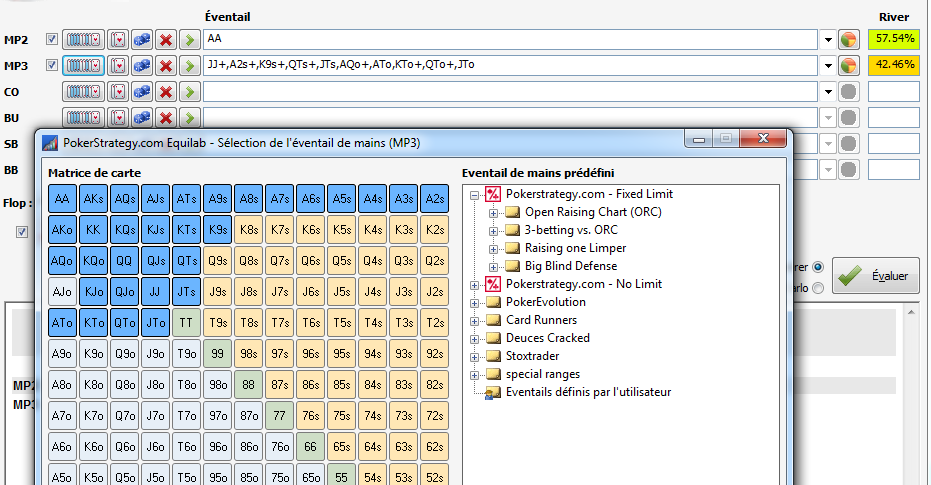Toggle the K9o cell in card matrix
The height and width of the screenshot is (485, 931).
pos(93,353)
